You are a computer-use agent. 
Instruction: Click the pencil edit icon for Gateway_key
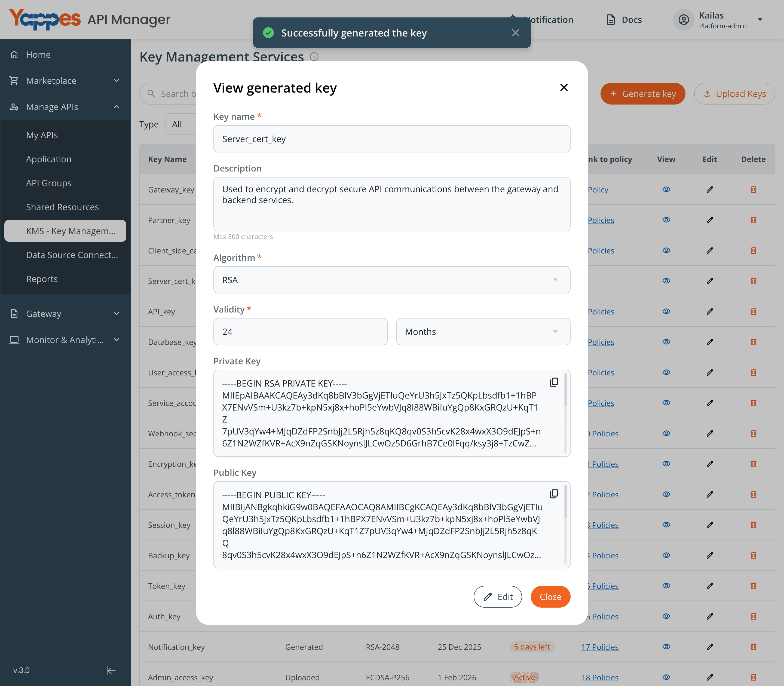(710, 189)
